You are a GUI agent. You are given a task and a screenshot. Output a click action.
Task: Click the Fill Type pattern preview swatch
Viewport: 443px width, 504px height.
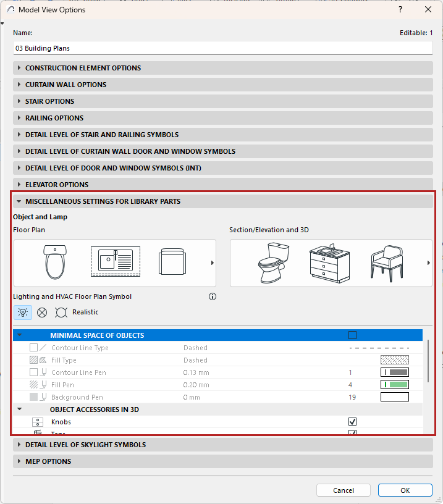click(x=395, y=359)
